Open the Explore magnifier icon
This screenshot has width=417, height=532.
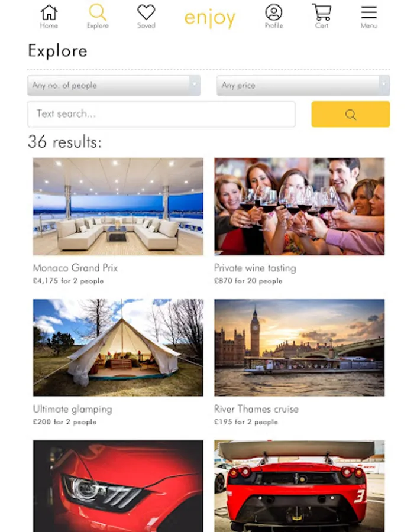click(x=98, y=12)
